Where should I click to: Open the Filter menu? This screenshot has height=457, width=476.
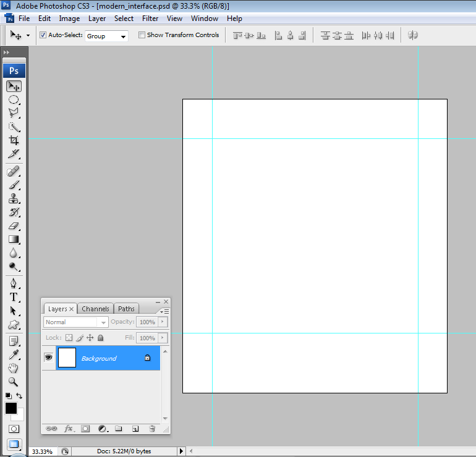pyautogui.click(x=150, y=19)
